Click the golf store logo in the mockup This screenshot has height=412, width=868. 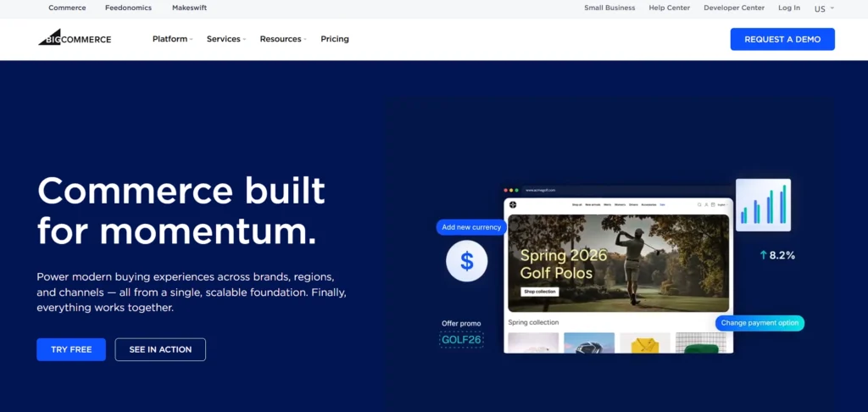pos(513,204)
